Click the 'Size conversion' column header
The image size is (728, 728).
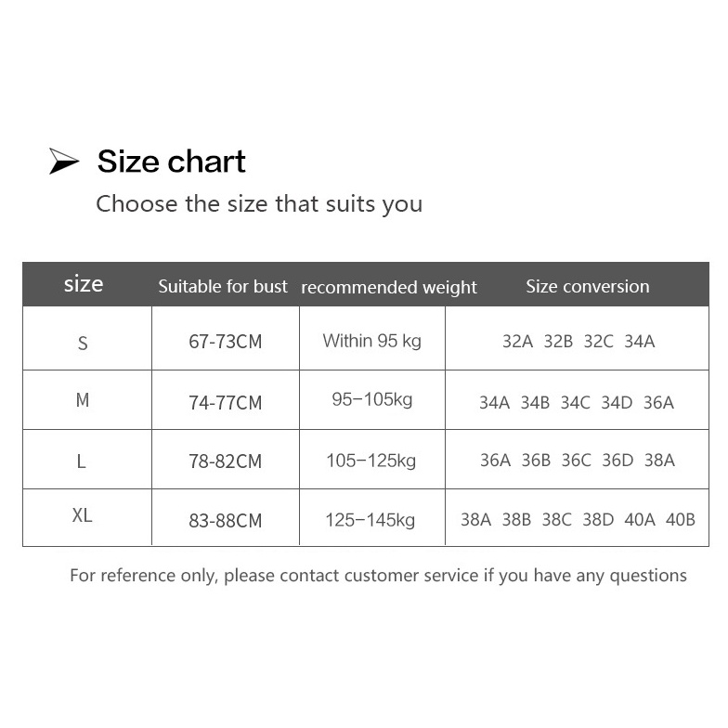coord(587,286)
